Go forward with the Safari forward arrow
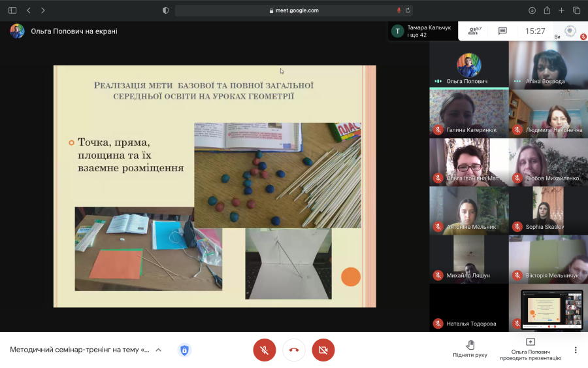This screenshot has width=588, height=368. coord(42,10)
